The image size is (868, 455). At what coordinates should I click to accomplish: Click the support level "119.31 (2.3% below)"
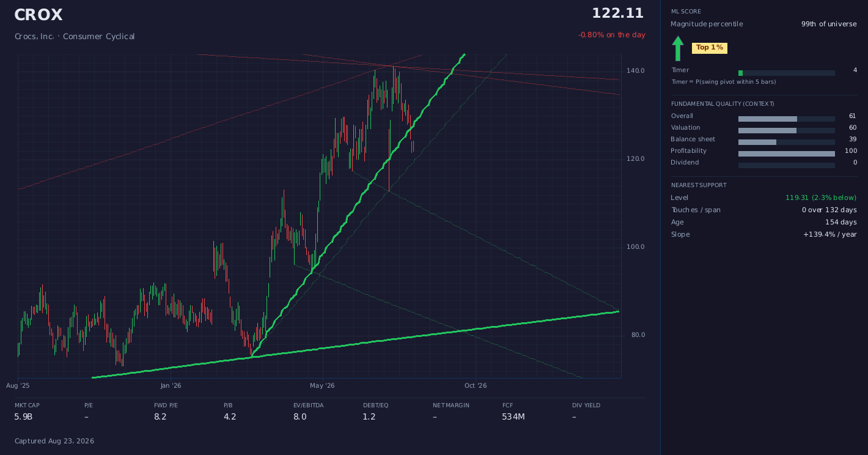(x=821, y=198)
